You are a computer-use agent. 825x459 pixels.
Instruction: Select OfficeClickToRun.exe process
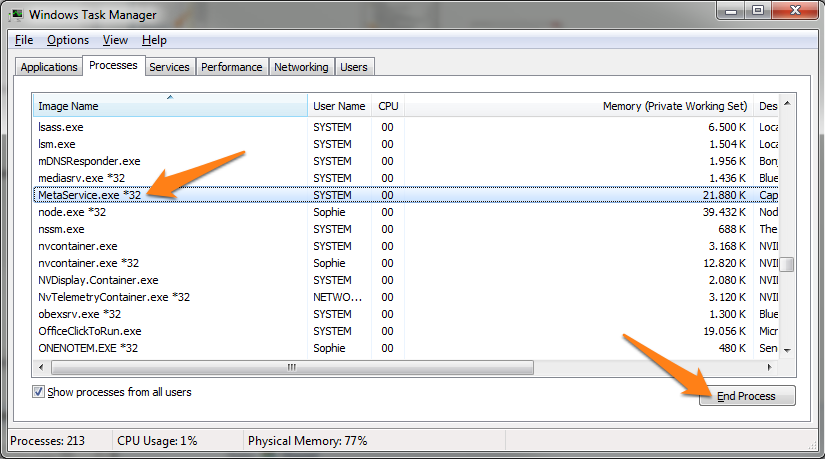point(405,331)
